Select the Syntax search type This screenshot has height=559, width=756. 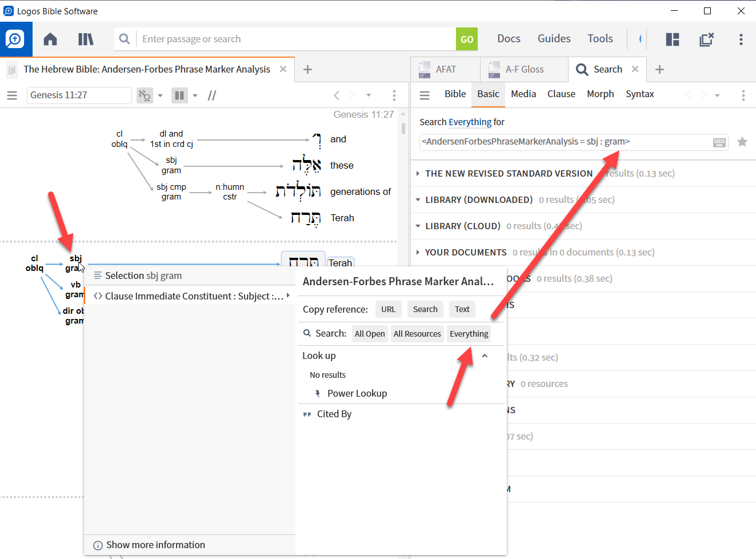tap(639, 94)
